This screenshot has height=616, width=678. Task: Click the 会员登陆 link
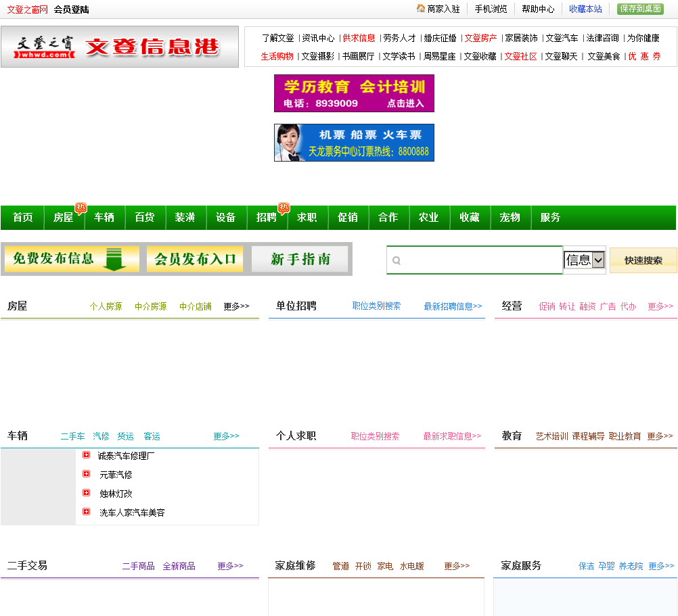[x=71, y=9]
